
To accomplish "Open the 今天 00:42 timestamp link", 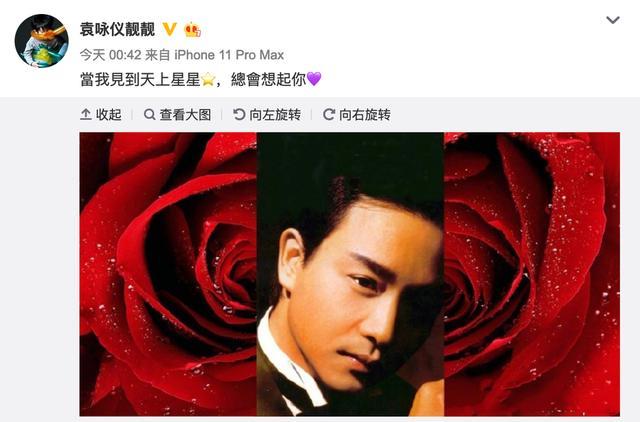I will [110, 55].
